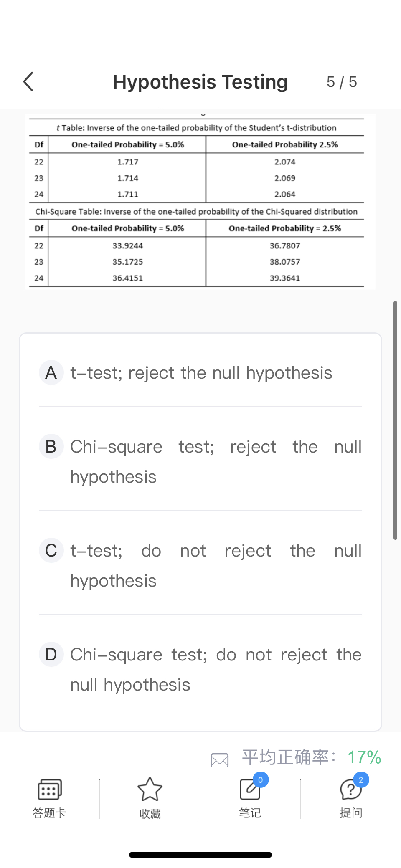Select option B radio circle
Image resolution: width=401 pixels, height=868 pixels.
coord(51,446)
